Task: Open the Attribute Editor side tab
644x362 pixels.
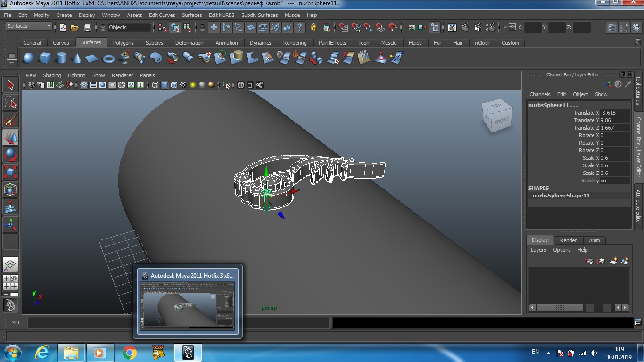Action: [x=638, y=206]
